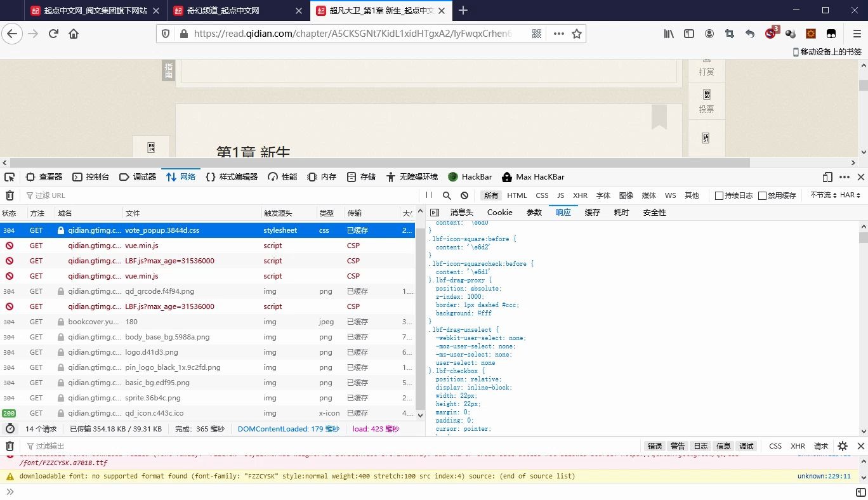Open console settings gear icon

(843, 446)
